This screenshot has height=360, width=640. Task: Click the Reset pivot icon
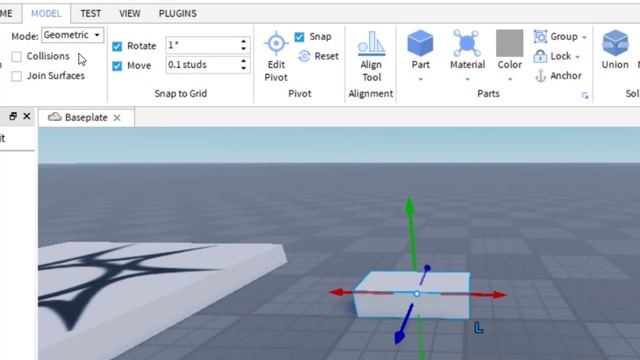coord(304,56)
